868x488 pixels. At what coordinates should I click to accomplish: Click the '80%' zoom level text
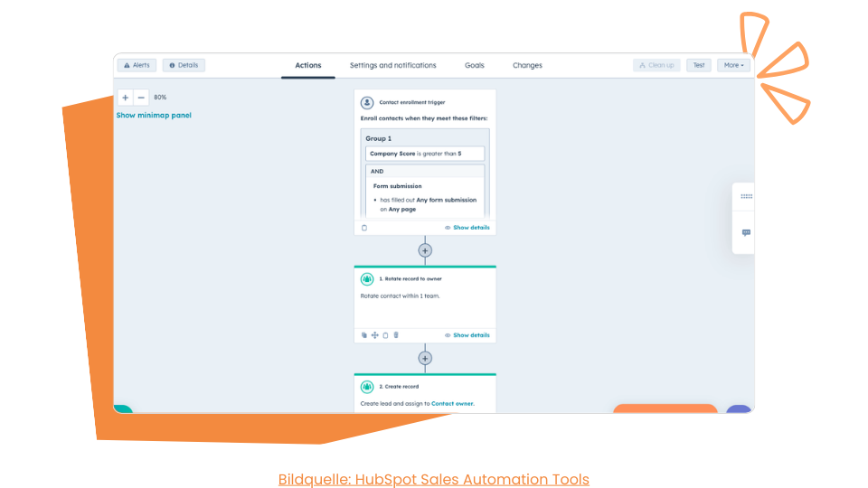[x=160, y=98]
